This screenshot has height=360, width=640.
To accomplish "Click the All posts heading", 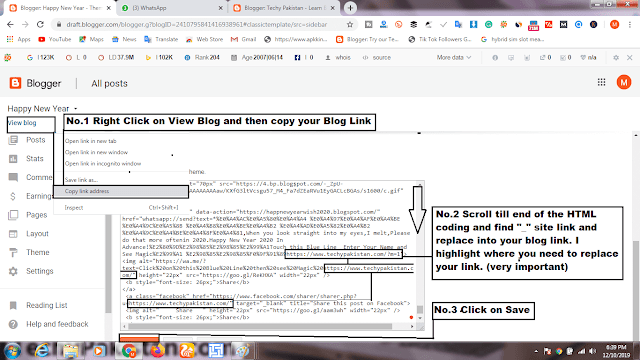I will point(109,84).
